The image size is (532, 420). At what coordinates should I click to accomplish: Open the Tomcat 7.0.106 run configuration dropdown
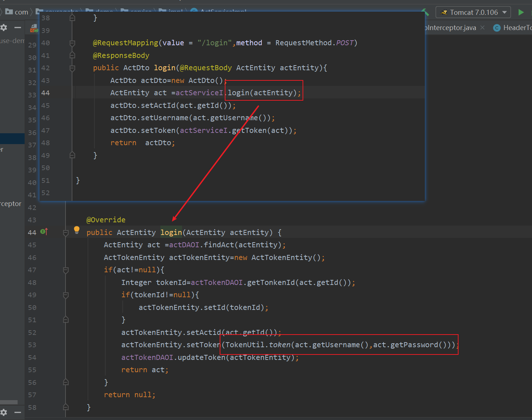pos(473,12)
